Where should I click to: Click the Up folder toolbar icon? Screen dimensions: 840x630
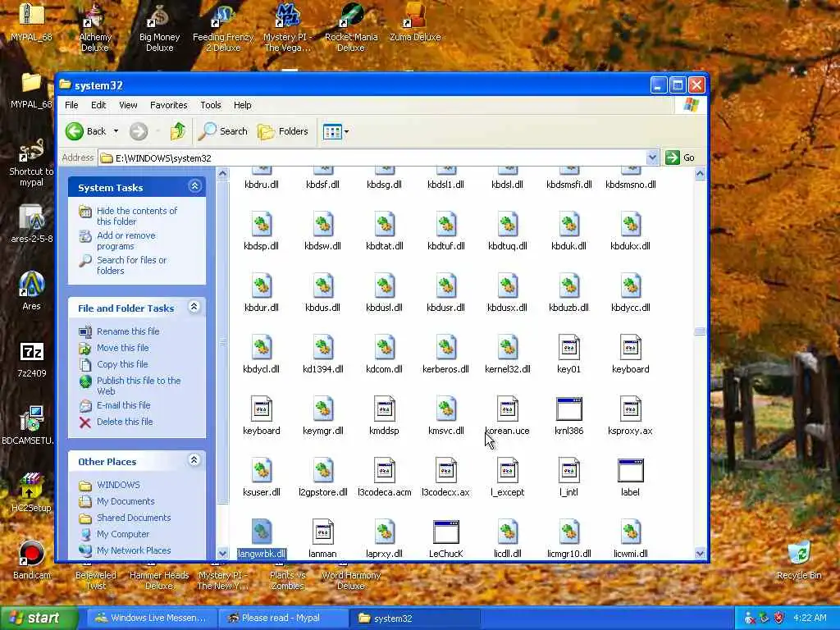pyautogui.click(x=178, y=131)
